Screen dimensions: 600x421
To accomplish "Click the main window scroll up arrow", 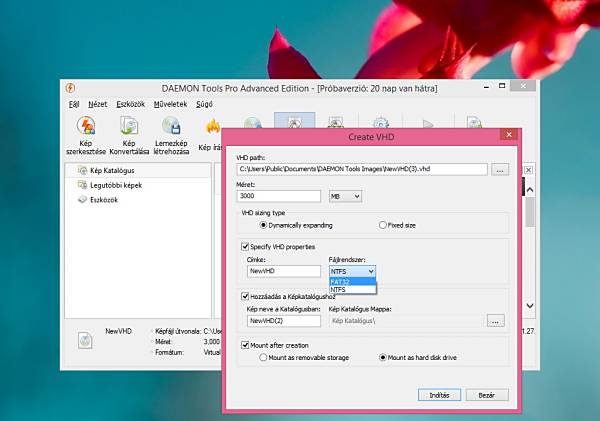I will point(530,189).
